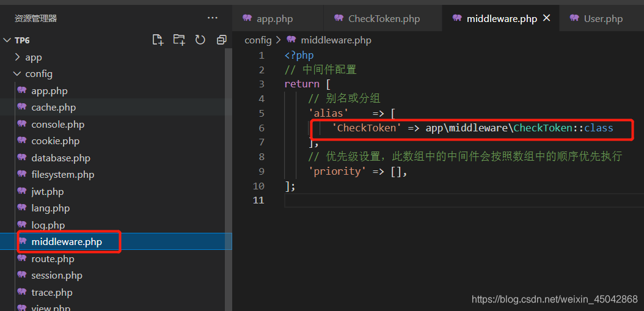
Task: Click the PHP icon beside jwt.php
Action: pos(23,191)
